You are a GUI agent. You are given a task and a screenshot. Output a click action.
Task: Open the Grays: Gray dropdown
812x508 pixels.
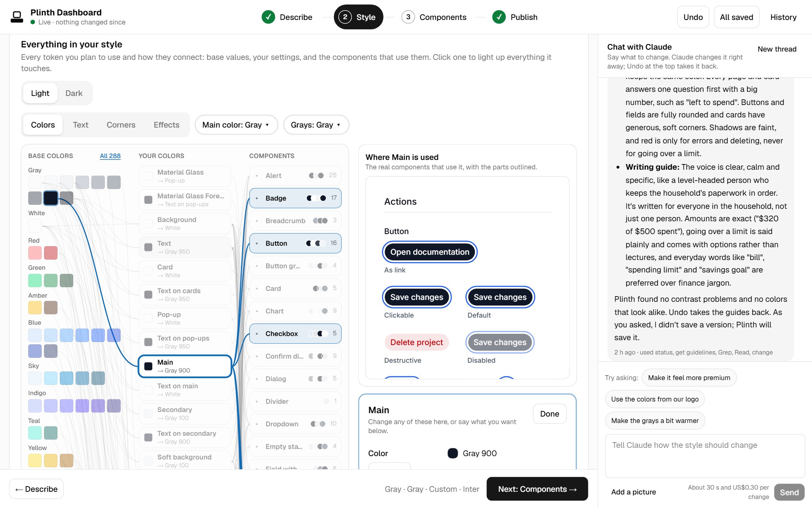point(316,125)
